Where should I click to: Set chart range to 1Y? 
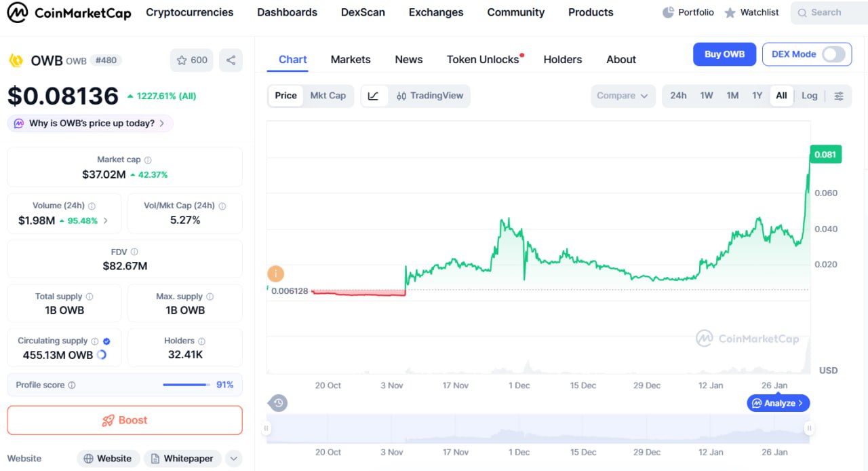(757, 96)
